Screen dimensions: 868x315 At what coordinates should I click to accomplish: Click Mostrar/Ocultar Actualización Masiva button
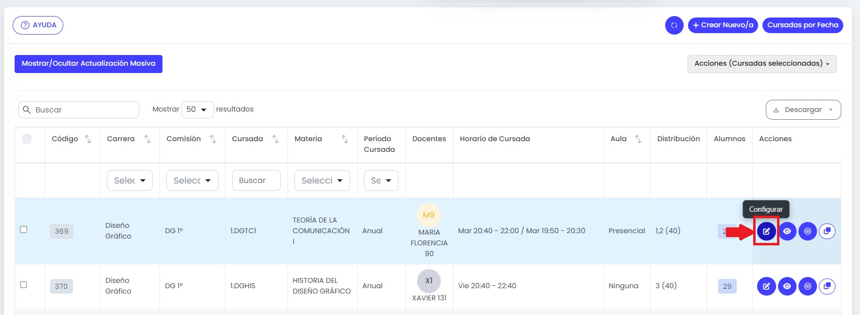point(89,64)
